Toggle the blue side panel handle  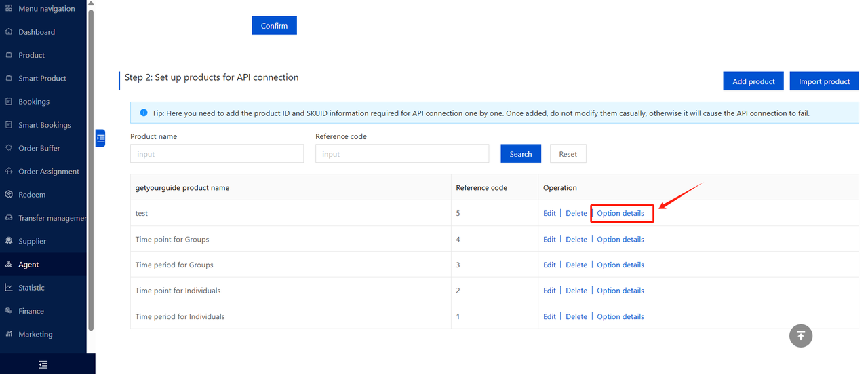coord(100,138)
